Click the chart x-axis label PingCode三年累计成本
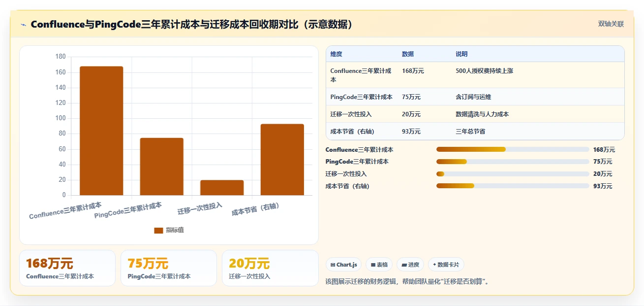The height and width of the screenshot is (306, 644). coord(128,210)
